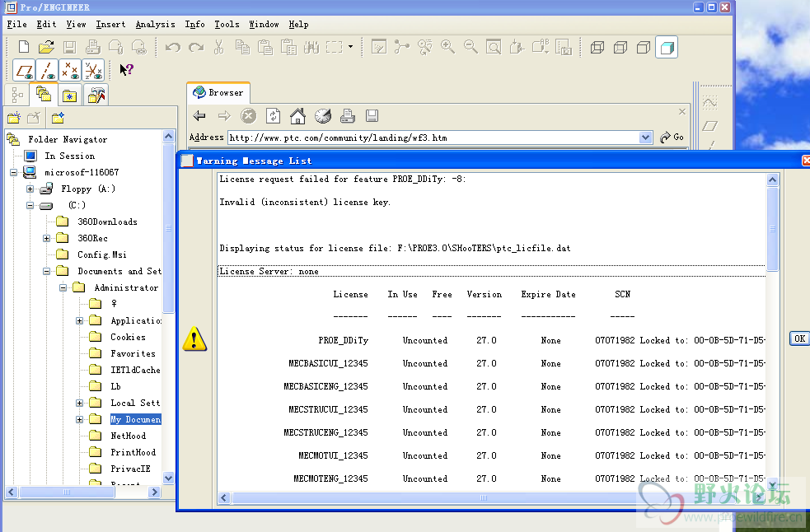Image resolution: width=810 pixels, height=532 pixels.
Task: Open the browser home page icon
Action: [298, 116]
